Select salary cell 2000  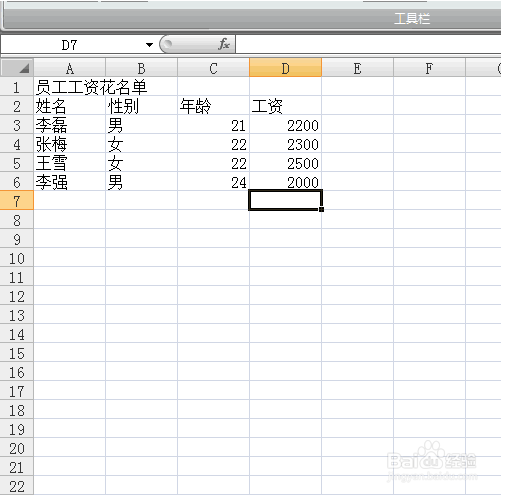286,182
